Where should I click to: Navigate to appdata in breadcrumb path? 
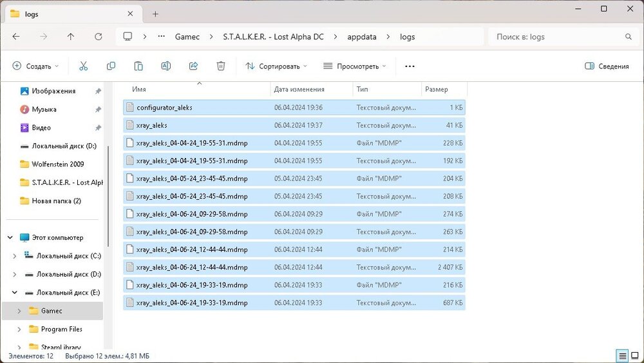[x=361, y=37]
